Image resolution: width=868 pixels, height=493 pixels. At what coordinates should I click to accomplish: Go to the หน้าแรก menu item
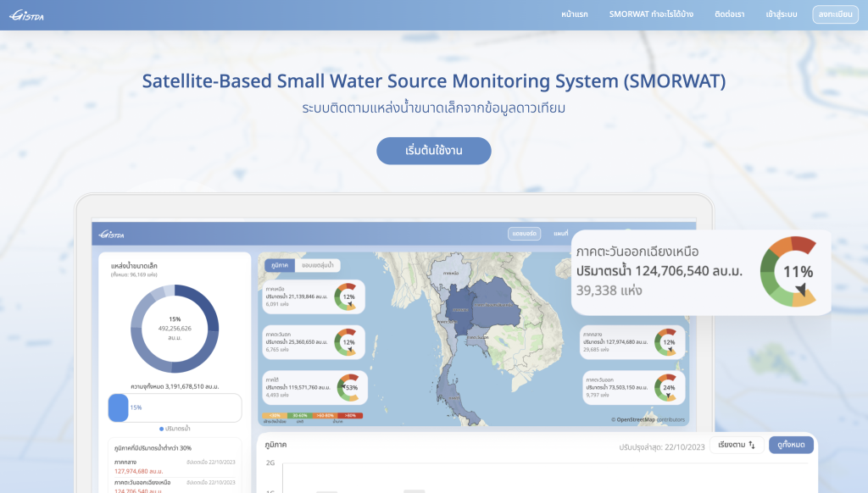pyautogui.click(x=575, y=14)
